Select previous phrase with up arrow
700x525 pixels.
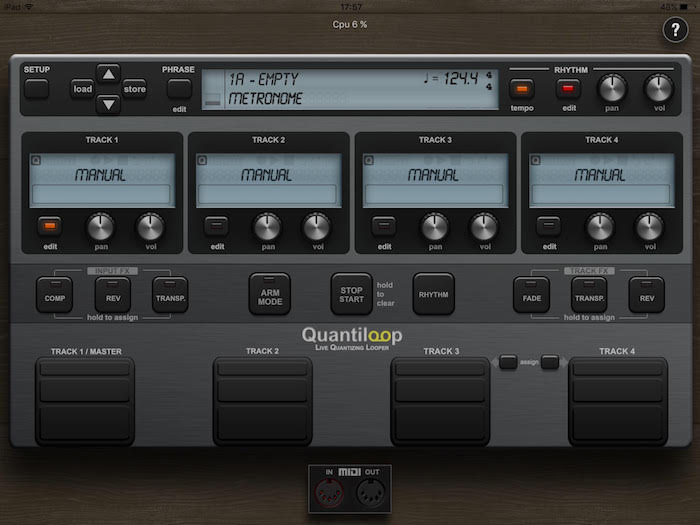coord(108,74)
